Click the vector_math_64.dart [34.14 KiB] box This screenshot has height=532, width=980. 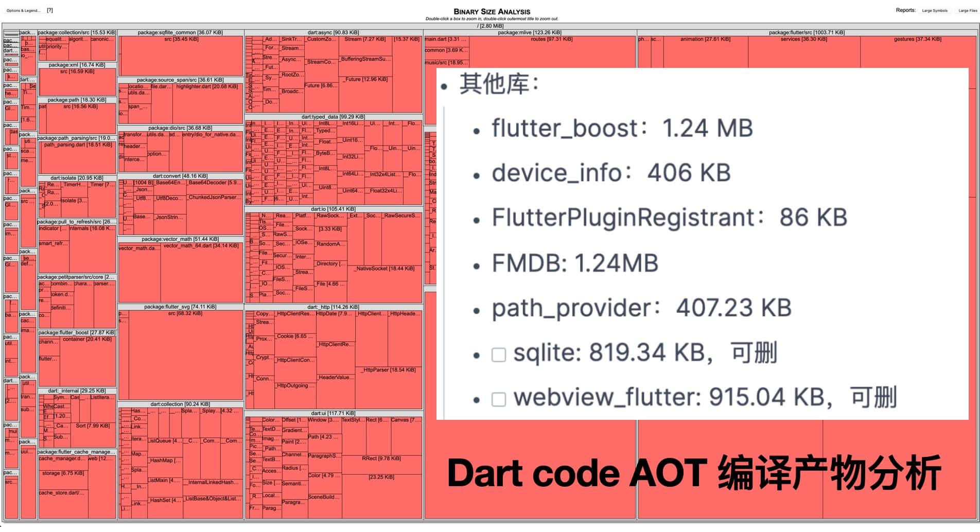point(201,273)
